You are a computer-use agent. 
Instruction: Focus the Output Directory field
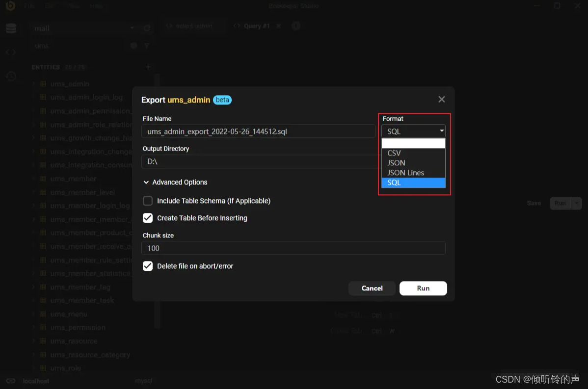261,161
